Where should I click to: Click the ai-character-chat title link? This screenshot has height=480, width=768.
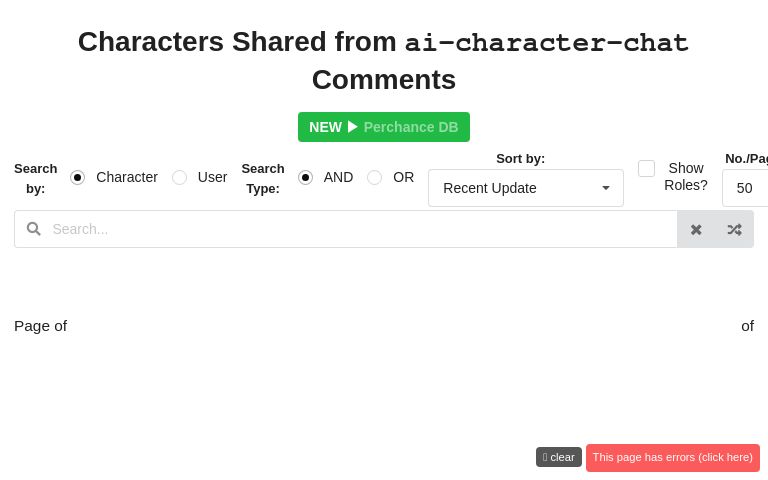(x=546, y=43)
